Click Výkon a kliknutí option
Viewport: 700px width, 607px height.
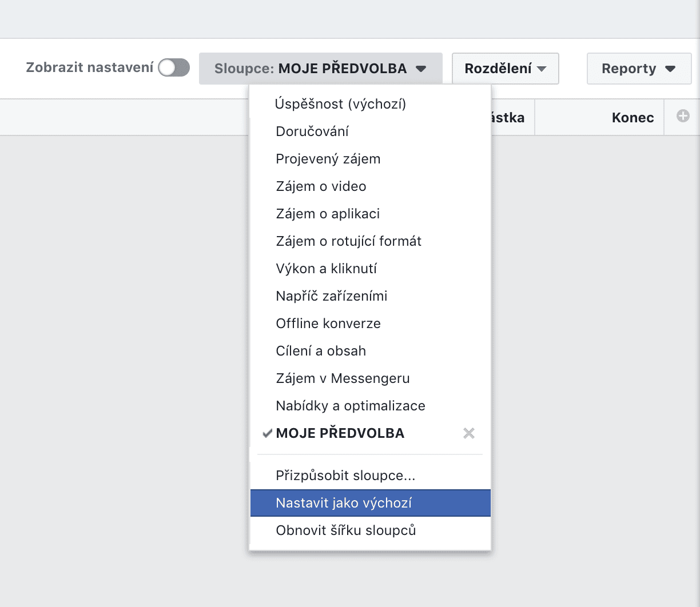tap(326, 269)
